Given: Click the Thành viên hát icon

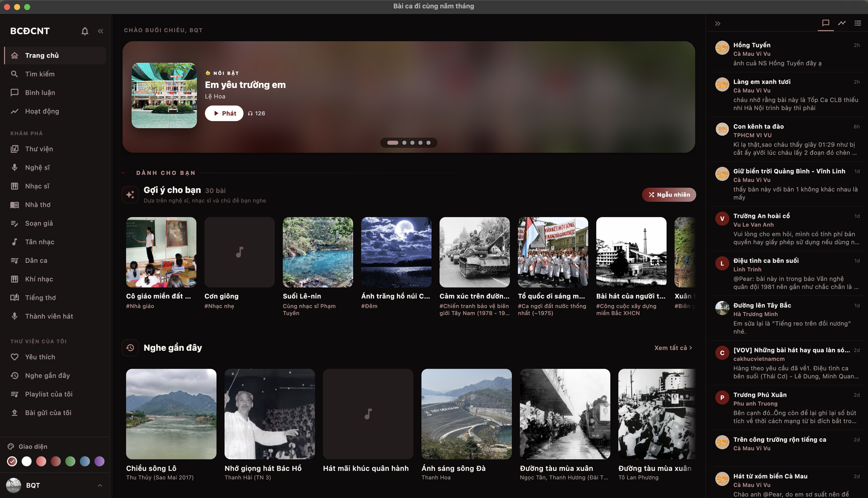Looking at the screenshot, I should pyautogui.click(x=15, y=316).
